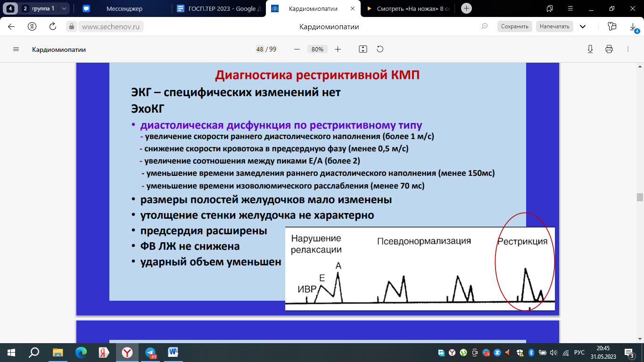Open the notification center with 3 notifications
Image resolution: width=644 pixels, height=362 pixels.
pyautogui.click(x=631, y=353)
